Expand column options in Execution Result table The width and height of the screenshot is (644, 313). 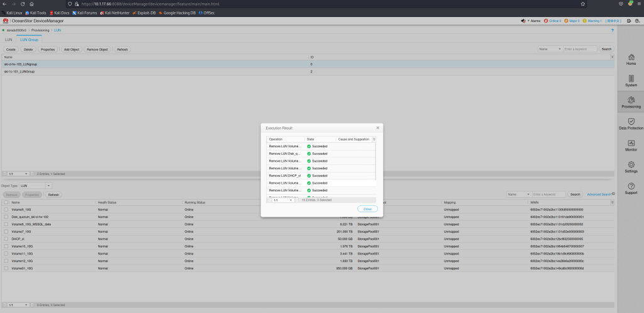click(x=374, y=139)
